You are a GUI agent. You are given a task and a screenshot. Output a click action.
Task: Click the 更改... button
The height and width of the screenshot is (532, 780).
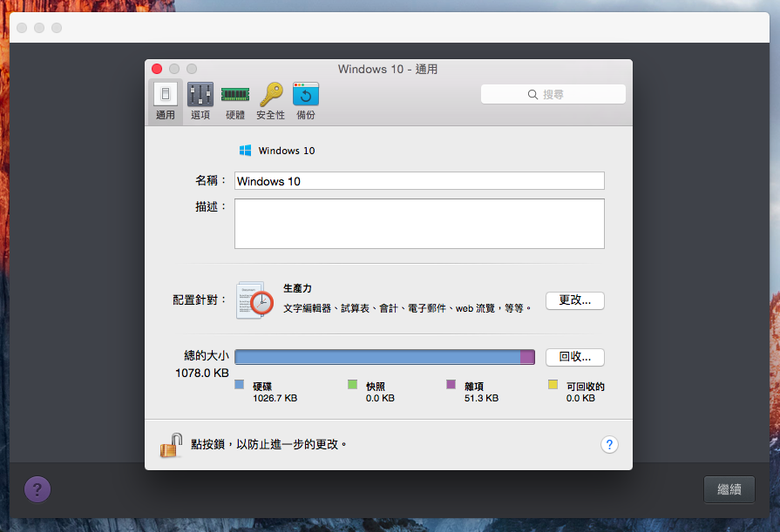pyautogui.click(x=575, y=300)
